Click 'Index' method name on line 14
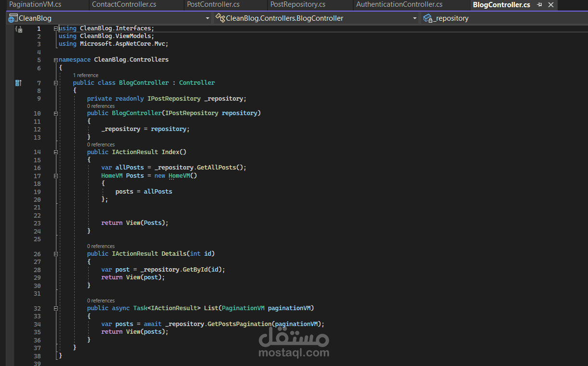The image size is (588, 366). coord(170,152)
